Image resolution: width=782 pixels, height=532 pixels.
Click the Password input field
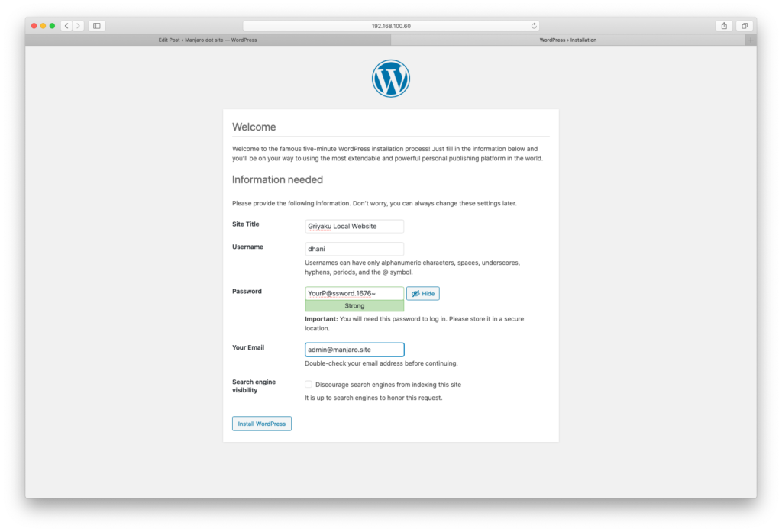(354, 293)
